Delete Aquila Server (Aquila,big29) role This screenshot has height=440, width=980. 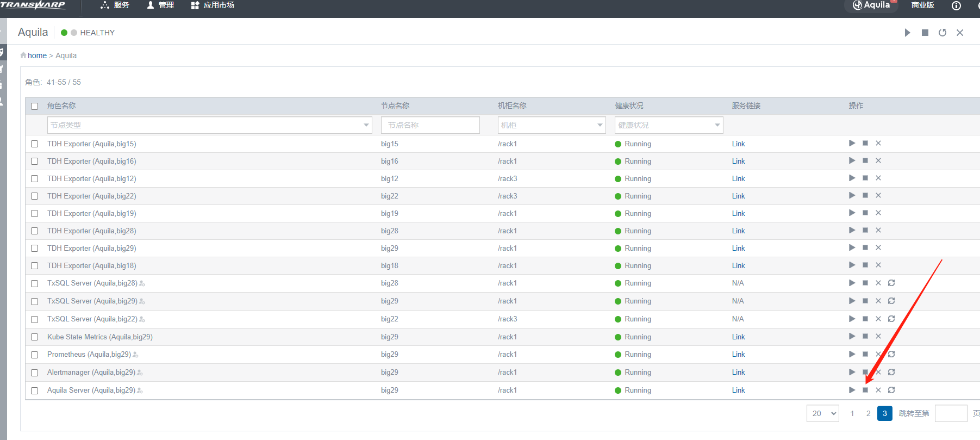click(x=878, y=390)
